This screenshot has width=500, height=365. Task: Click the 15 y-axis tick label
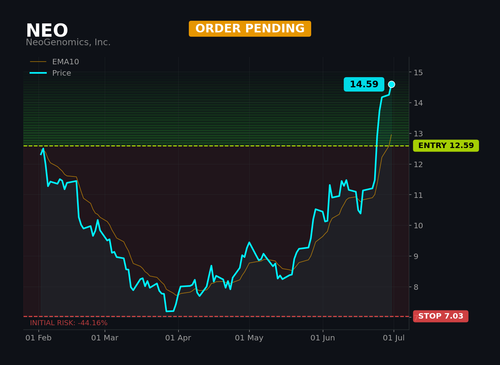(x=418, y=72)
